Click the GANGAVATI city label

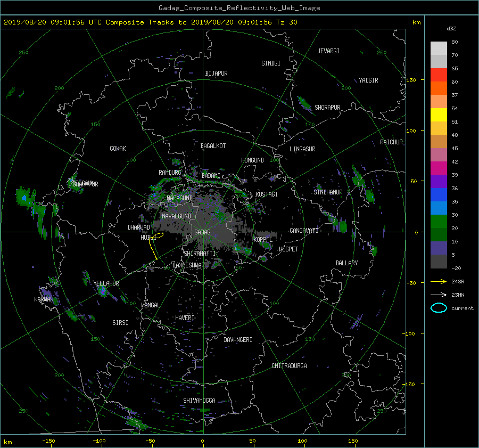tap(304, 230)
